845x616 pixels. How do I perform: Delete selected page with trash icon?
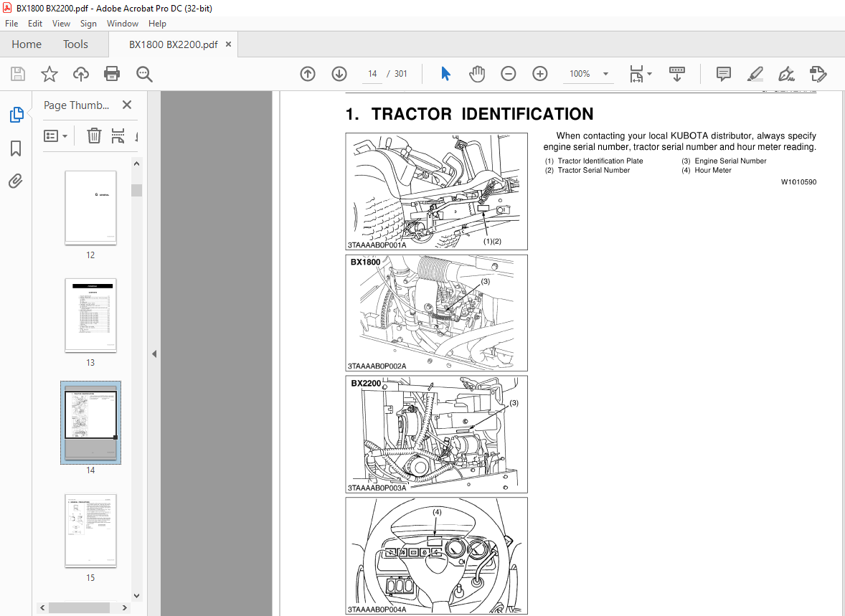[94, 136]
